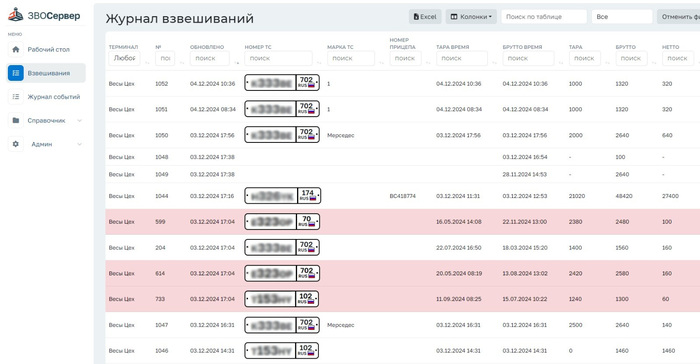Open the Все filter dropdown
Image resolution: width=700 pixels, height=364 pixels.
click(x=622, y=17)
